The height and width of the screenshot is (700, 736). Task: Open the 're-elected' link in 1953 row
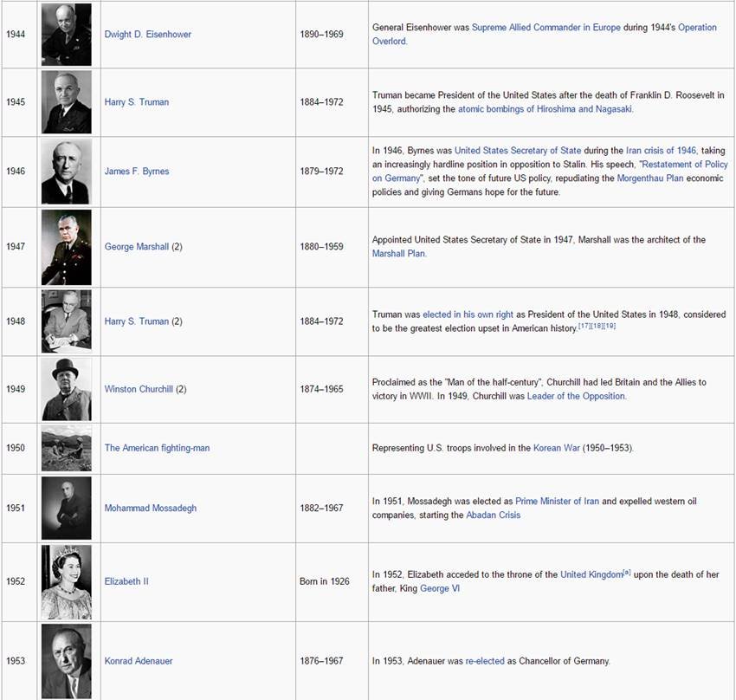coord(484,661)
